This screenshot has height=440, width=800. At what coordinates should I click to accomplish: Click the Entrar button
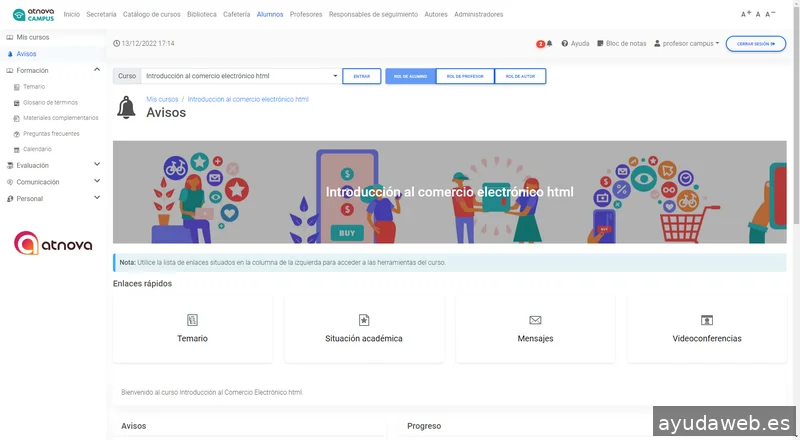(x=361, y=76)
